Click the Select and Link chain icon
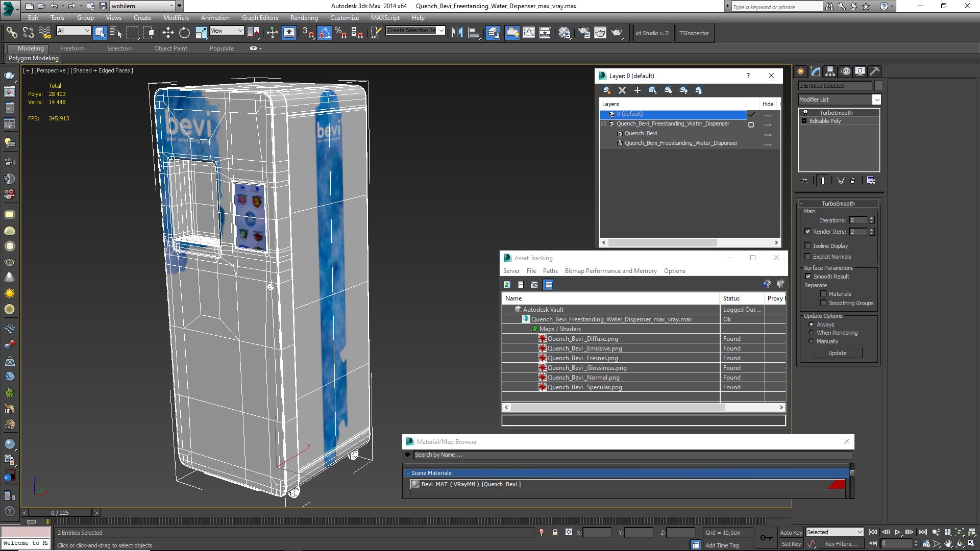 pos(12,33)
